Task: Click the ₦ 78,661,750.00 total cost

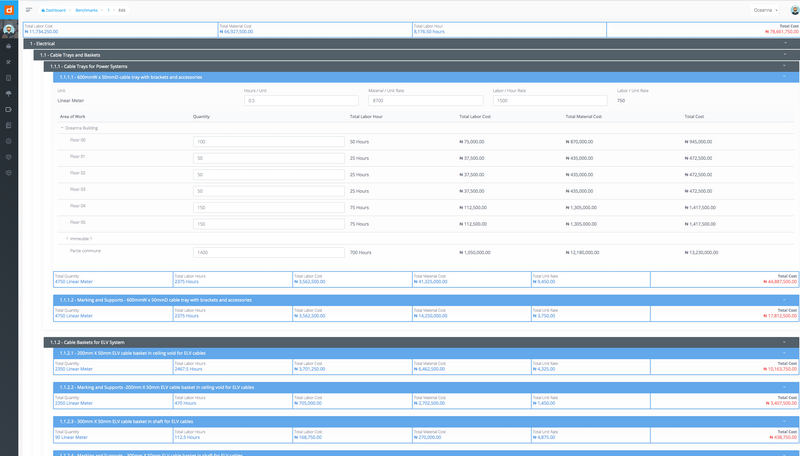Action: pos(782,32)
